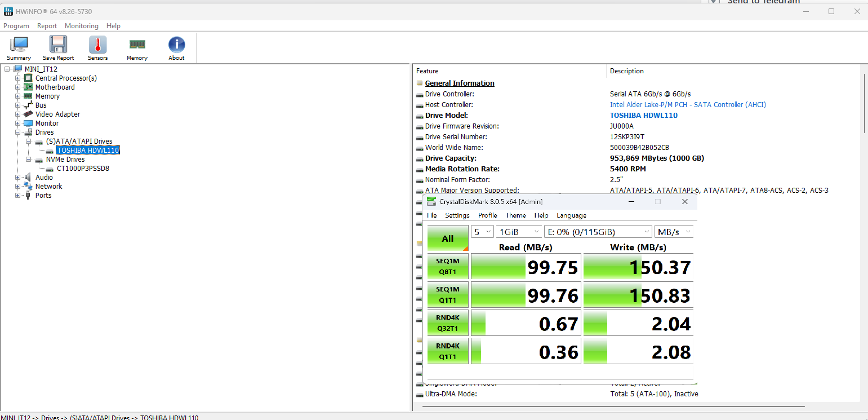Click the computer icon beside MINI_IT12
The width and height of the screenshot is (868, 420).
point(18,69)
